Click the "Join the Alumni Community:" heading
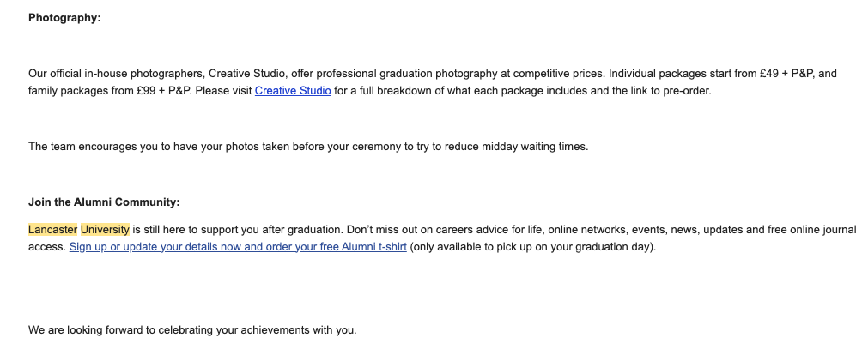 coord(104,202)
